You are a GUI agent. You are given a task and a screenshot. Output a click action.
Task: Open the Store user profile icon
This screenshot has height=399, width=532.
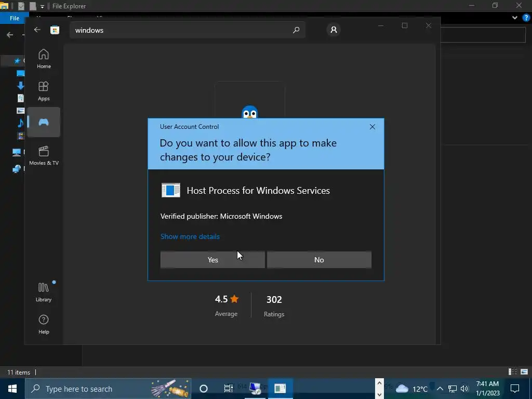[334, 30]
